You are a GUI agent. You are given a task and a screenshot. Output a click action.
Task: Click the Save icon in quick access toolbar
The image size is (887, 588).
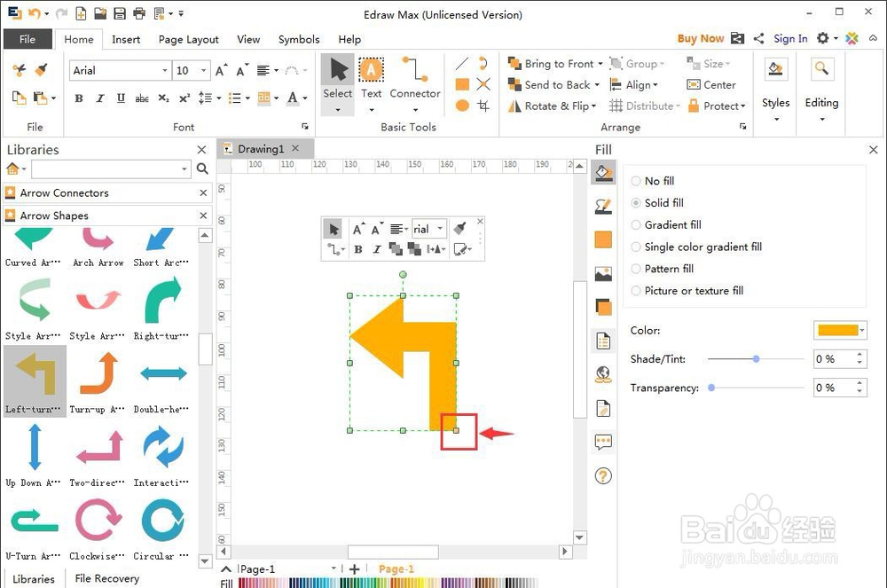pos(120,13)
